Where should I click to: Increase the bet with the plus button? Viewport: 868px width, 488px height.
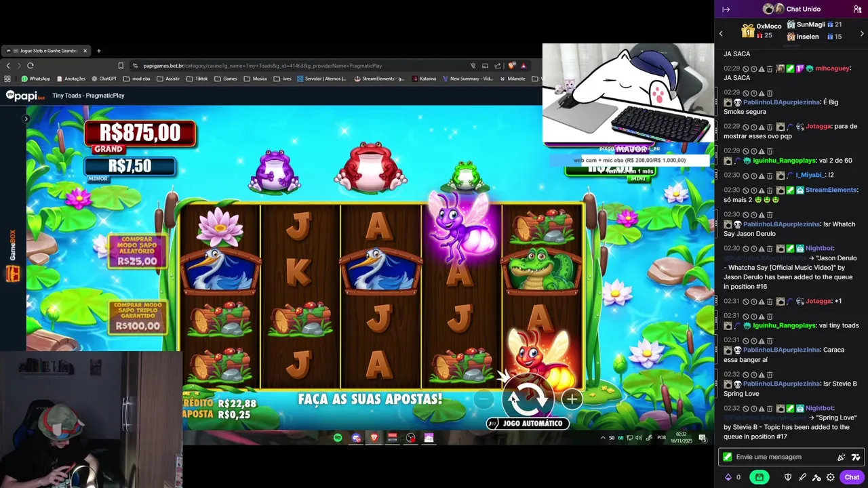pos(572,399)
